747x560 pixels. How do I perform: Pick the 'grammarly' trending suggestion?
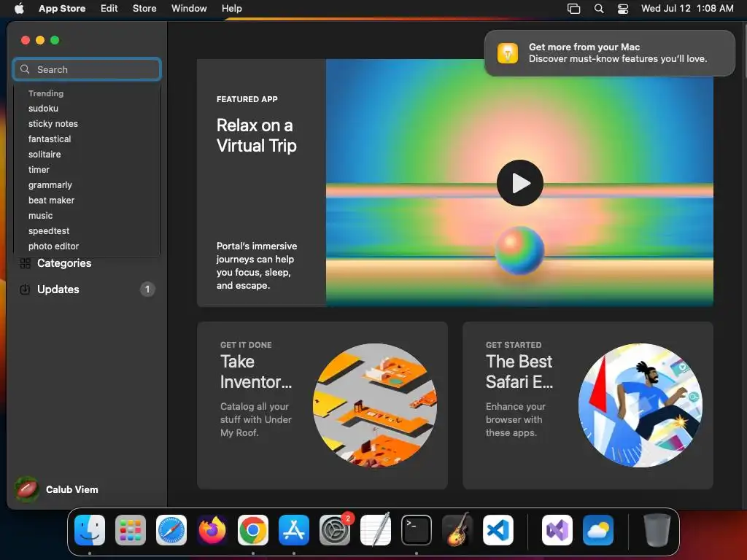click(50, 184)
